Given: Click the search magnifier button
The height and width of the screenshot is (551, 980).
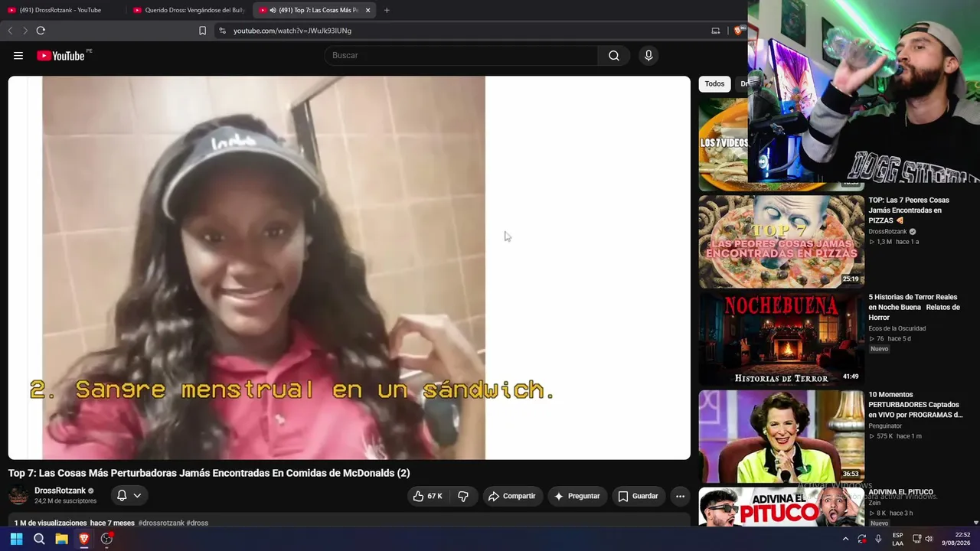Looking at the screenshot, I should [x=614, y=55].
